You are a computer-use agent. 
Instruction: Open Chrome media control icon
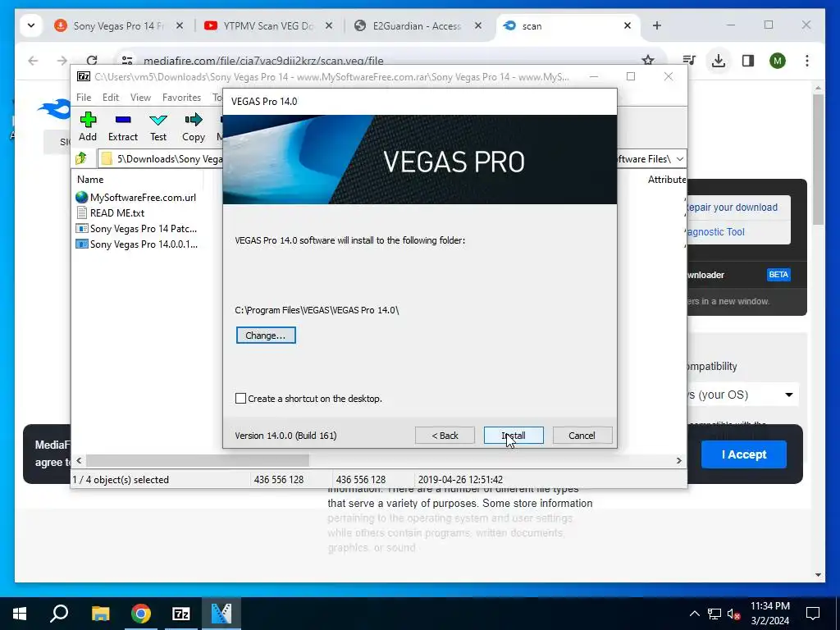point(689,61)
